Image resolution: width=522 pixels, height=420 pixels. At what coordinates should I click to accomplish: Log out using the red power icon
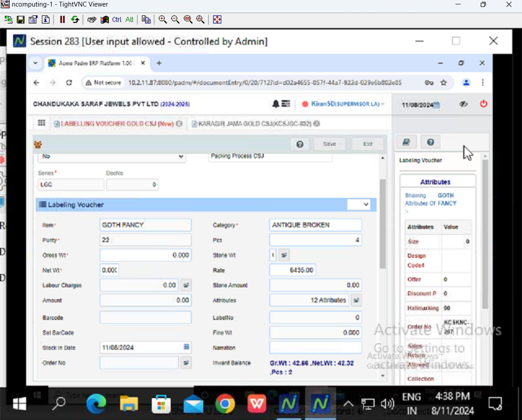point(483,104)
